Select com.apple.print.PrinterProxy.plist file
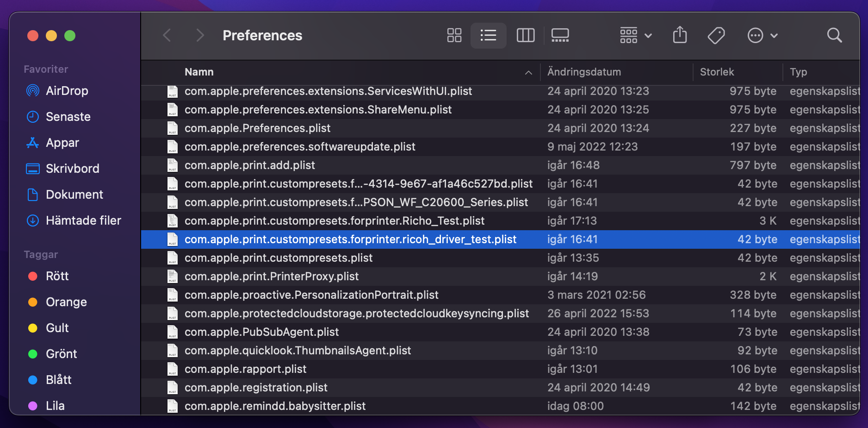Viewport: 868px width, 428px height. click(x=272, y=277)
